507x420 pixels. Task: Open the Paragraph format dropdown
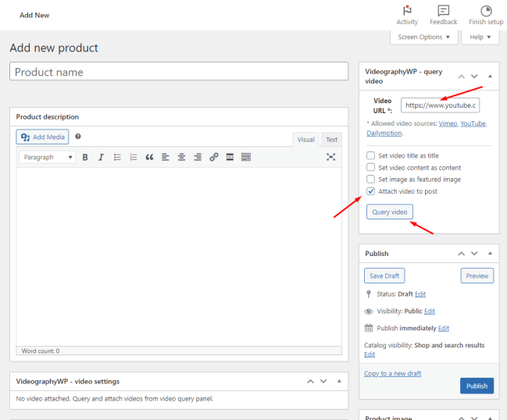(47, 158)
